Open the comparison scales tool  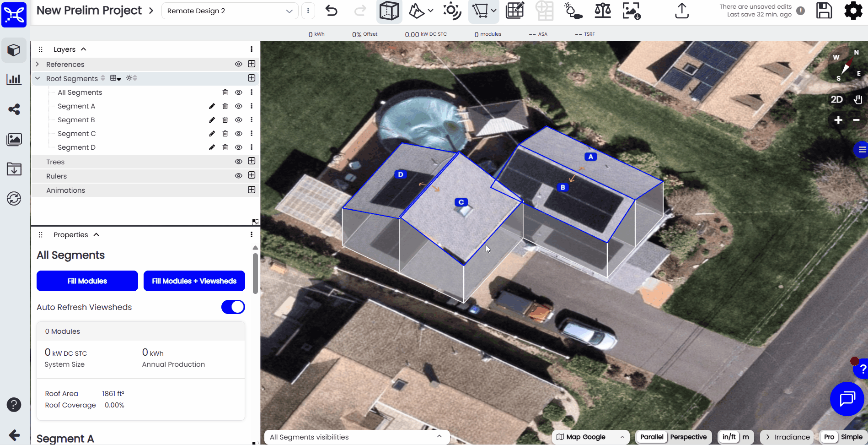tap(602, 11)
